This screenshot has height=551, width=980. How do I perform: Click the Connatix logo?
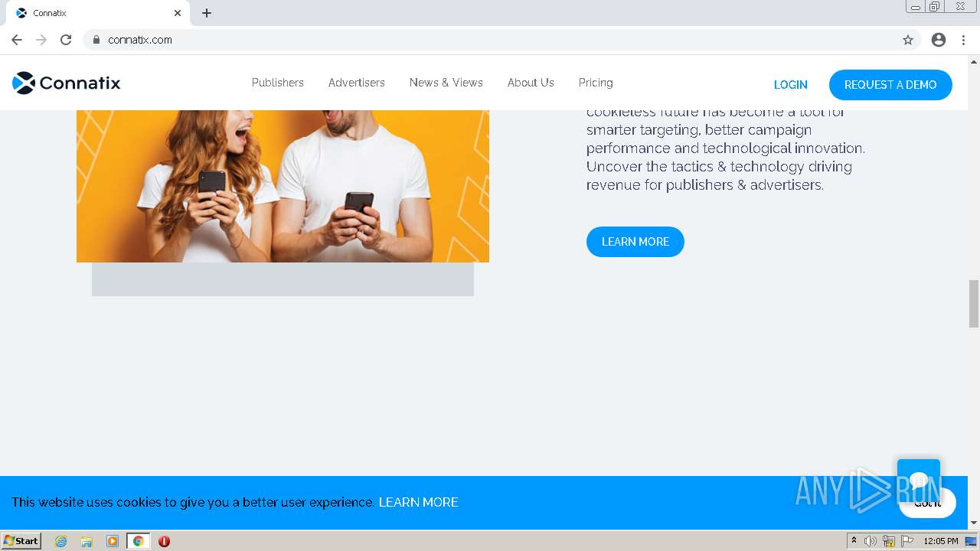click(67, 83)
